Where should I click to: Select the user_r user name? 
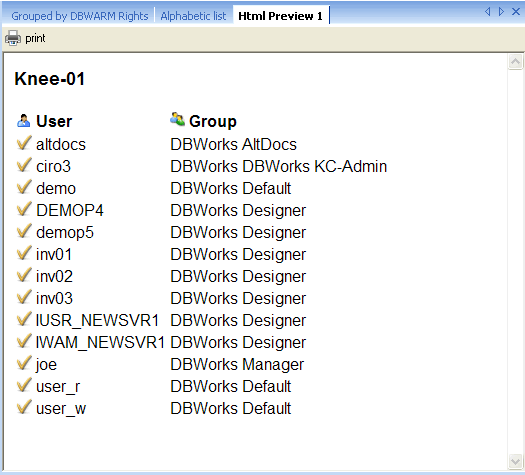coord(58,387)
